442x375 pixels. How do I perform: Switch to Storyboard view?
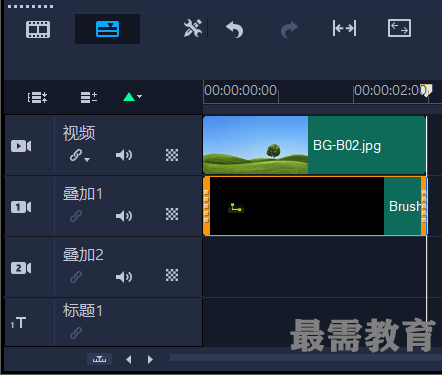coord(38,29)
